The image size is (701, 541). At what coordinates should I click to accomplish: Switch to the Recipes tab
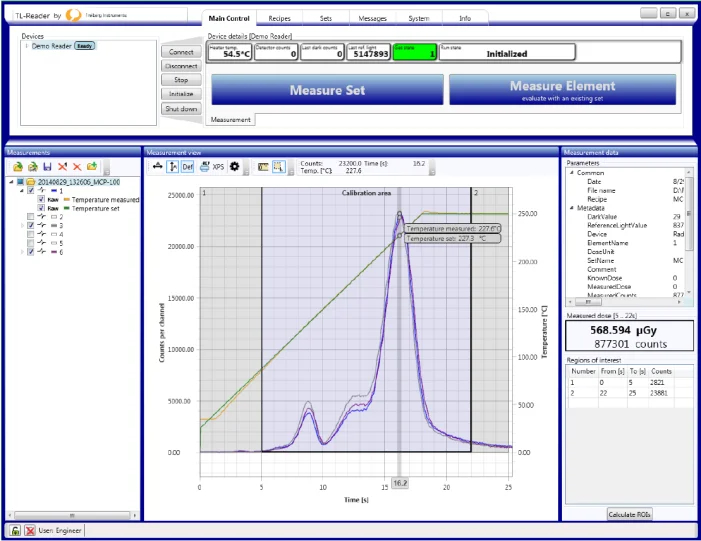[x=279, y=18]
